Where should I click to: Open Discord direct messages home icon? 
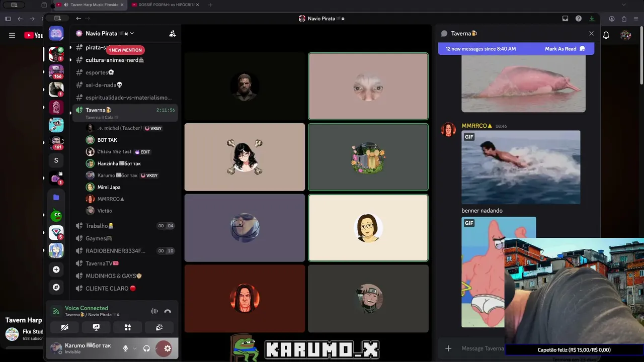pyautogui.click(x=56, y=34)
